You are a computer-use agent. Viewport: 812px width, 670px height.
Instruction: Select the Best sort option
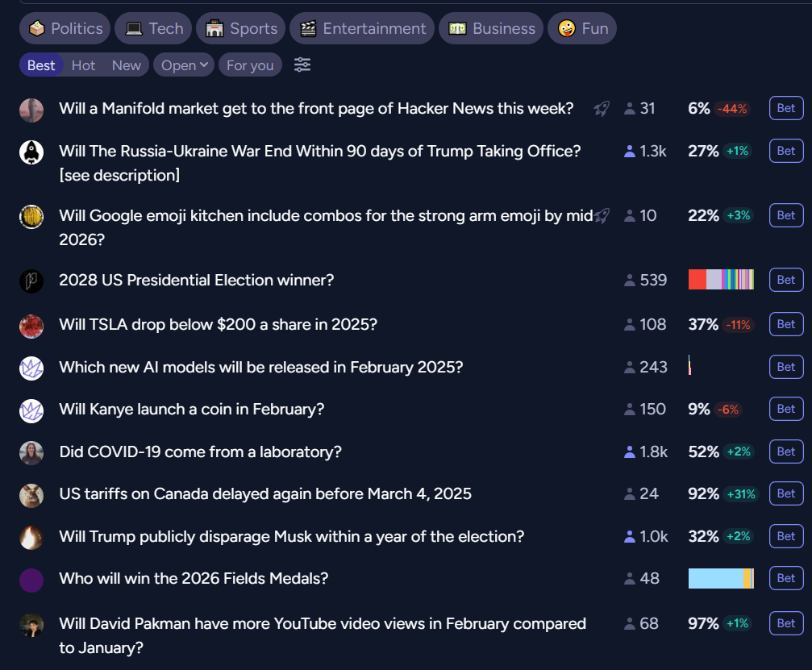pos(41,65)
